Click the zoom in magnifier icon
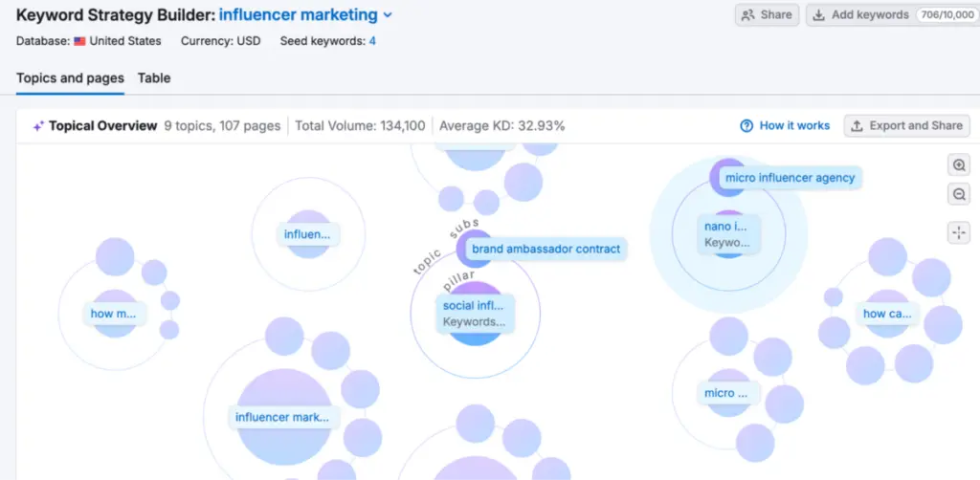The width and height of the screenshot is (980, 480). (x=959, y=165)
